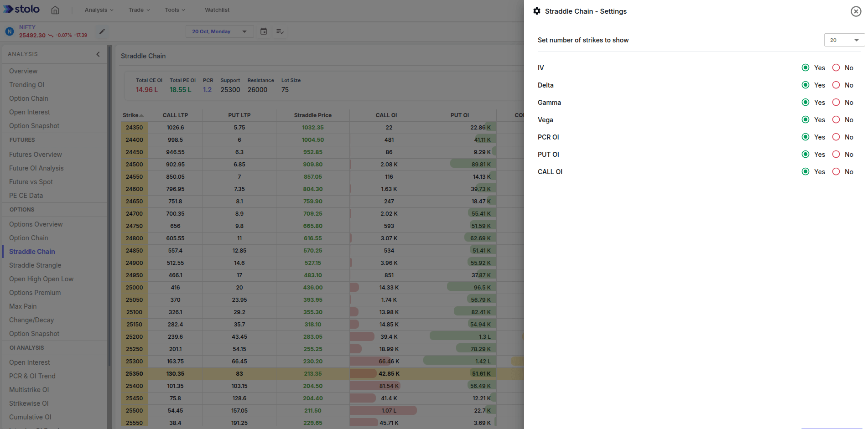This screenshot has width=868, height=429.
Task: Navigate to Straddle Strangle page
Action: 35,265
